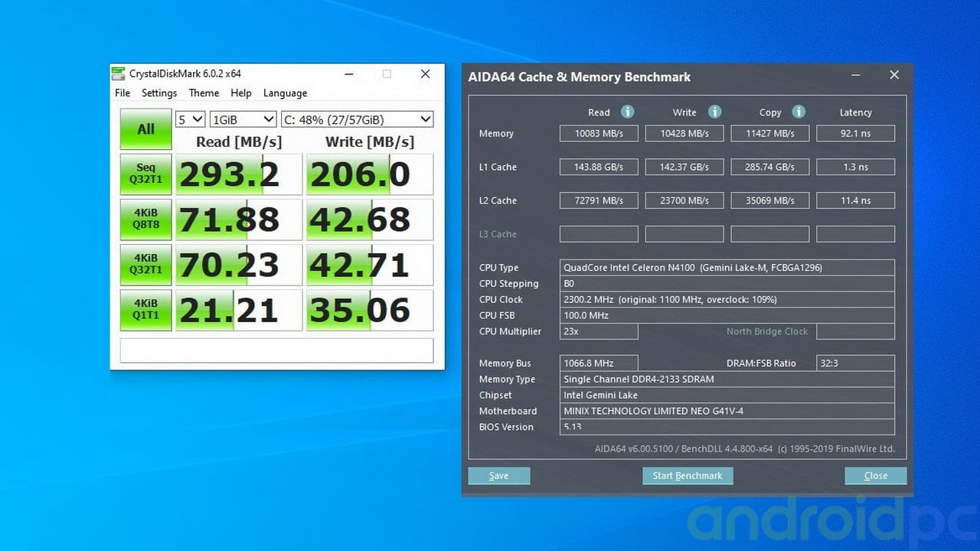Click the CPU Clock value 2300.2 MHz
980x551 pixels.
click(x=727, y=300)
